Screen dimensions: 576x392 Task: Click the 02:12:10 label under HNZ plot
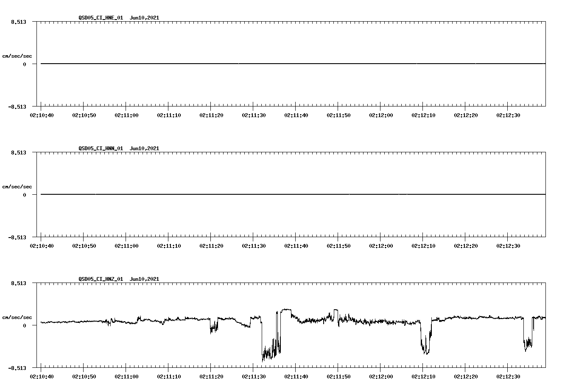tap(423, 377)
